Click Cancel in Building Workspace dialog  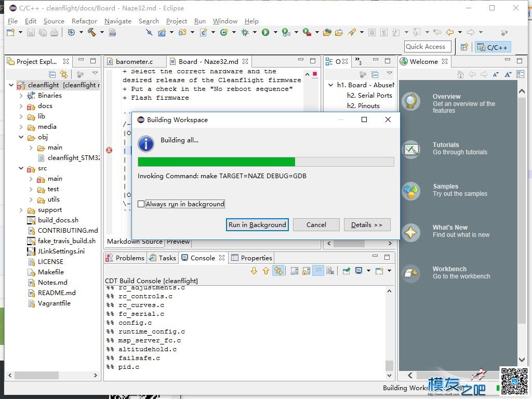[x=316, y=224]
